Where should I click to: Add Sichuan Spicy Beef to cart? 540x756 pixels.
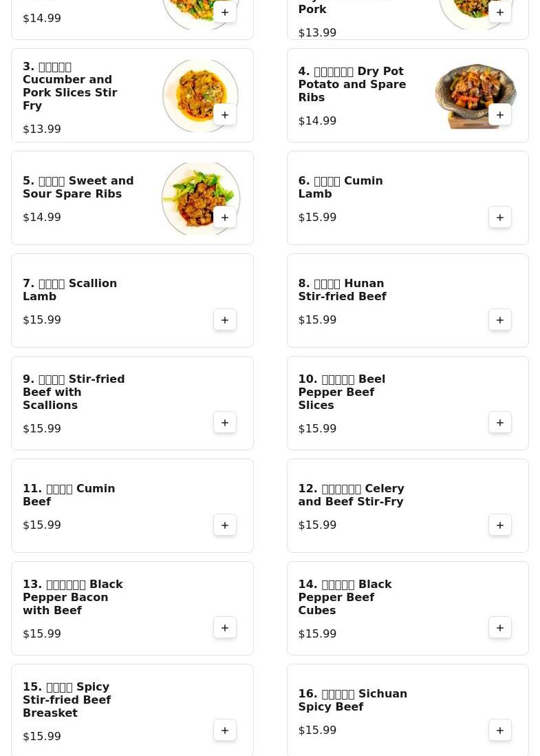click(500, 731)
